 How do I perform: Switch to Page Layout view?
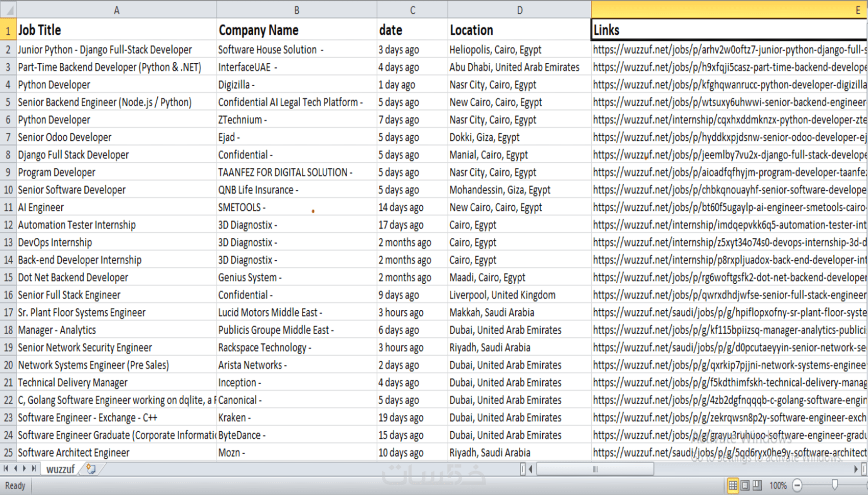[x=745, y=485]
